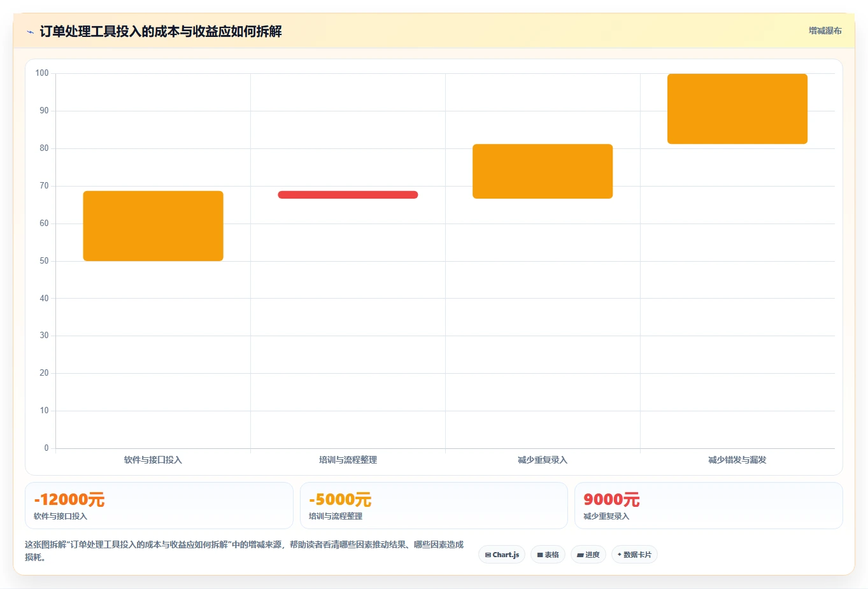Click the y-axis value 60
Viewport: 868px width, 589px height.
[44, 224]
